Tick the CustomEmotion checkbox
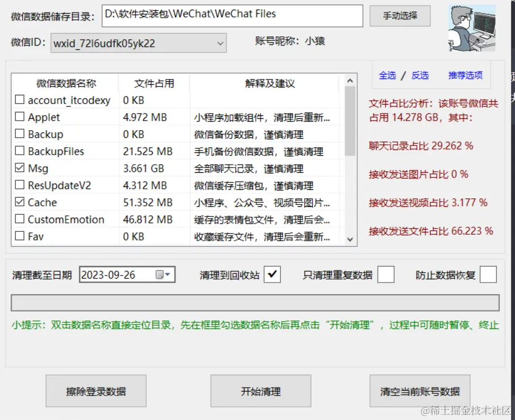This screenshot has height=420, width=515. (20, 219)
